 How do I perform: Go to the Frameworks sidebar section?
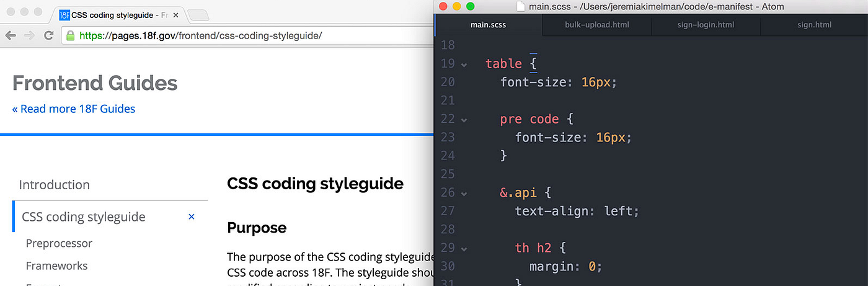[x=56, y=266]
